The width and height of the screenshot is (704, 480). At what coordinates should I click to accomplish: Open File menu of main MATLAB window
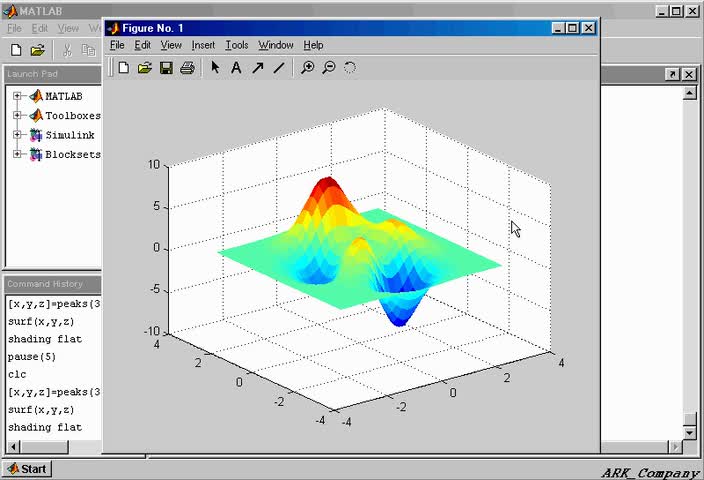14,28
